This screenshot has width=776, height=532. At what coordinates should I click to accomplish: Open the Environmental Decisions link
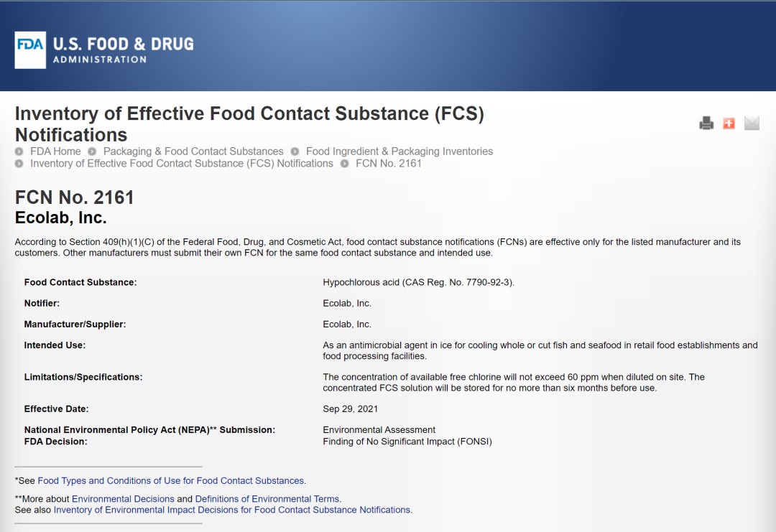[x=123, y=499]
